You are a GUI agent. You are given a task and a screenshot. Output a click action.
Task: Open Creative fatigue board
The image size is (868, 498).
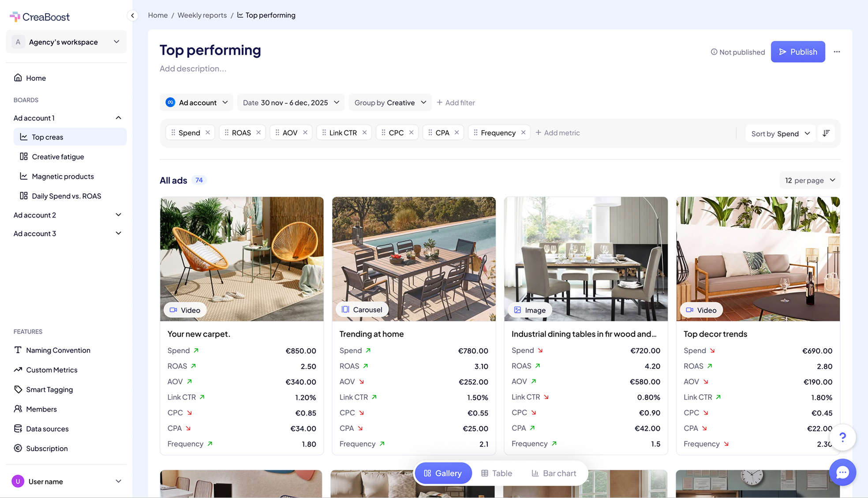click(58, 157)
